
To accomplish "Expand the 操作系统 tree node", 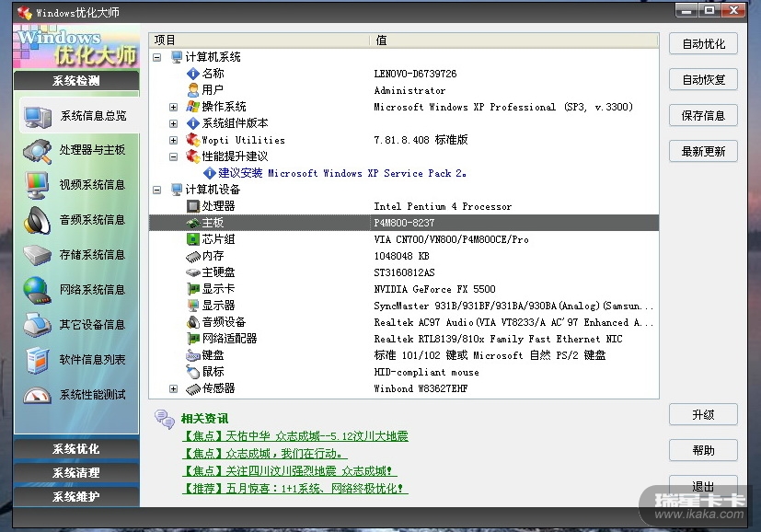I will [x=173, y=107].
